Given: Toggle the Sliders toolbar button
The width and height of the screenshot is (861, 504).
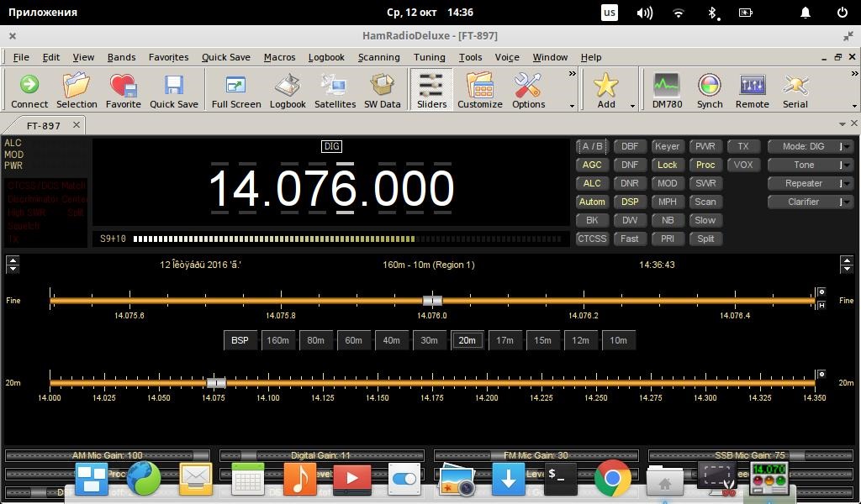Looking at the screenshot, I should point(431,90).
